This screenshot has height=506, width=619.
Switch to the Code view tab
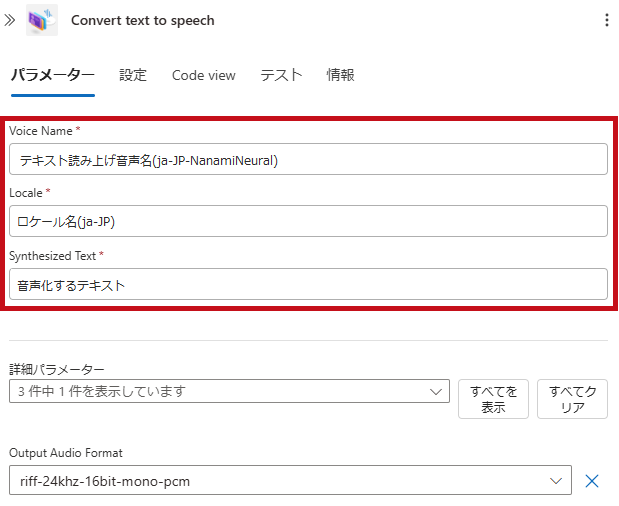[204, 75]
